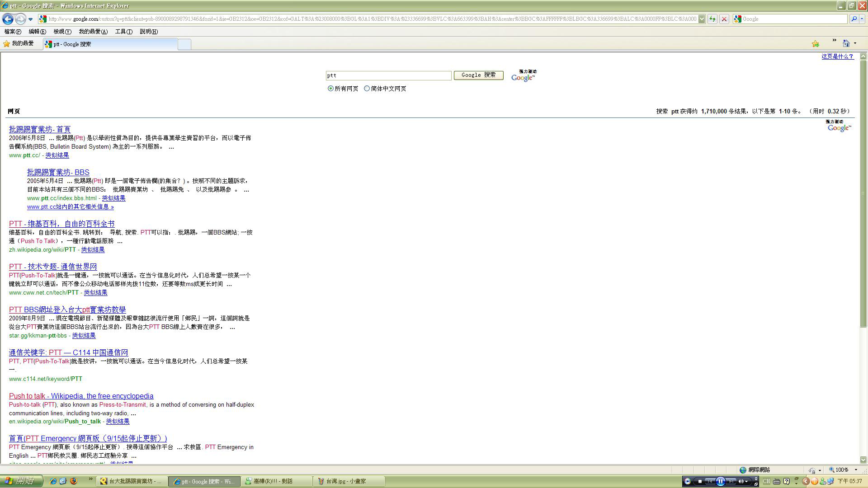Screen dimensions: 868x488
Task: Expand the zoom level 100% dropdown
Action: [856, 470]
